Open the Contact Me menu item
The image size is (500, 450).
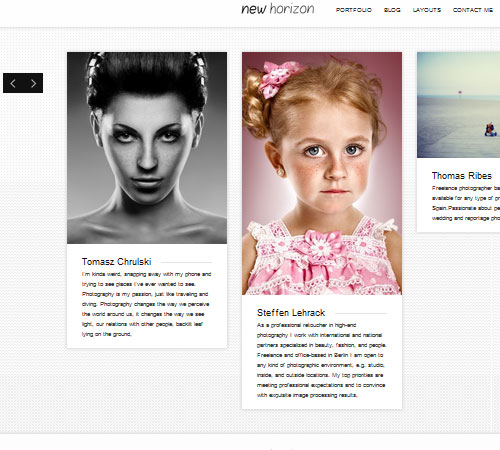point(473,10)
